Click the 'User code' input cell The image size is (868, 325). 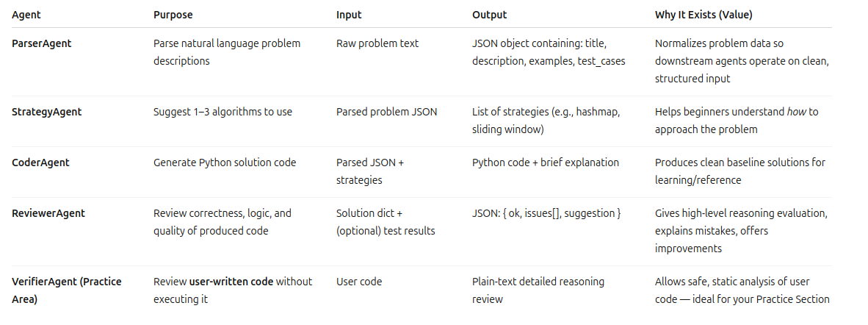(x=359, y=281)
